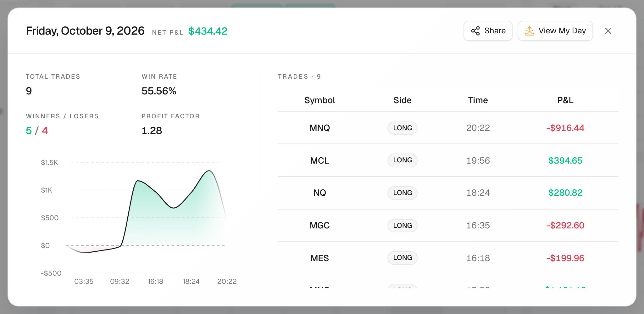This screenshot has height=314, width=644.
Task: Click the 19:56 trade time
Action: point(478,160)
